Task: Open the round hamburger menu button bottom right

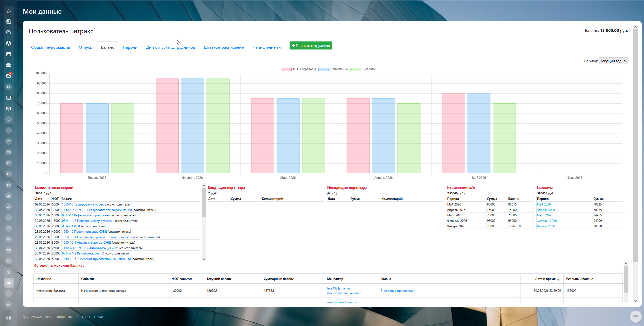Action: (x=635, y=317)
